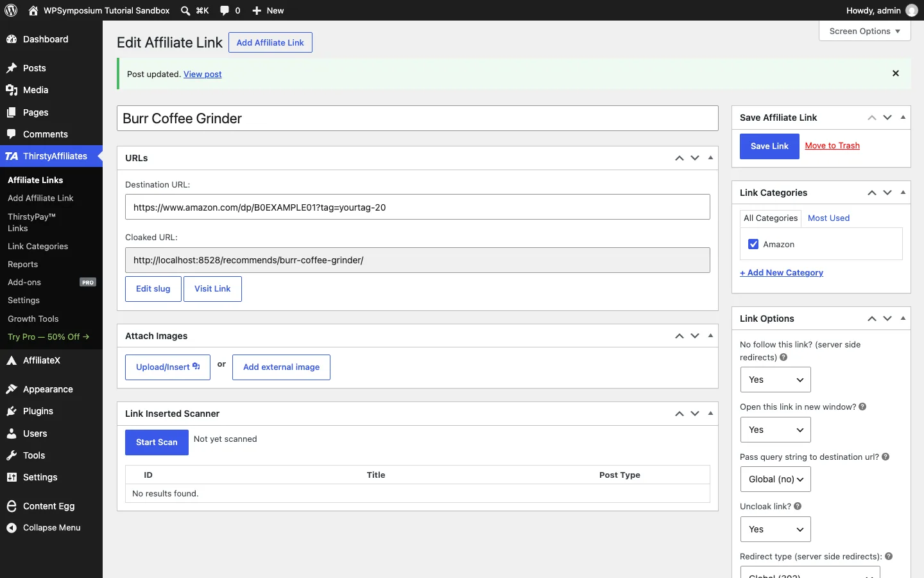Collapse the Save Affiliate Link panel
Image resolution: width=924 pixels, height=578 pixels.
pyautogui.click(x=903, y=118)
